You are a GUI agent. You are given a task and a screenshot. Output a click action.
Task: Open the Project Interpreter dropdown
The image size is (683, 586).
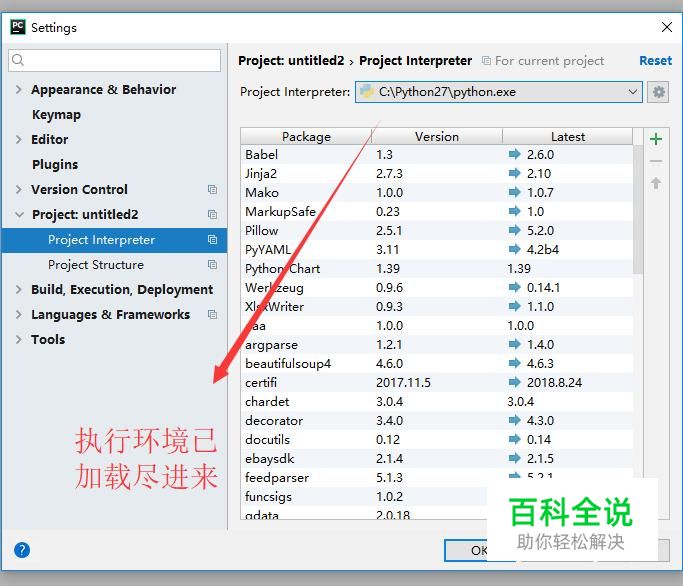tap(498, 92)
